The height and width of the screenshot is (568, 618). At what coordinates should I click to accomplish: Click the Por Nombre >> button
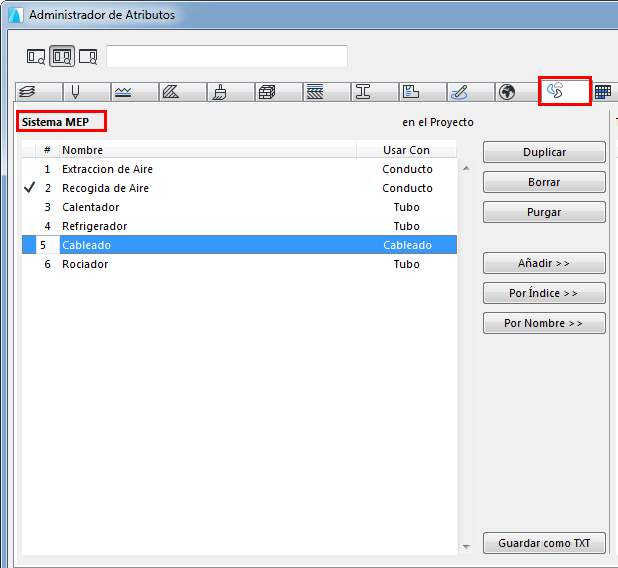(x=544, y=323)
